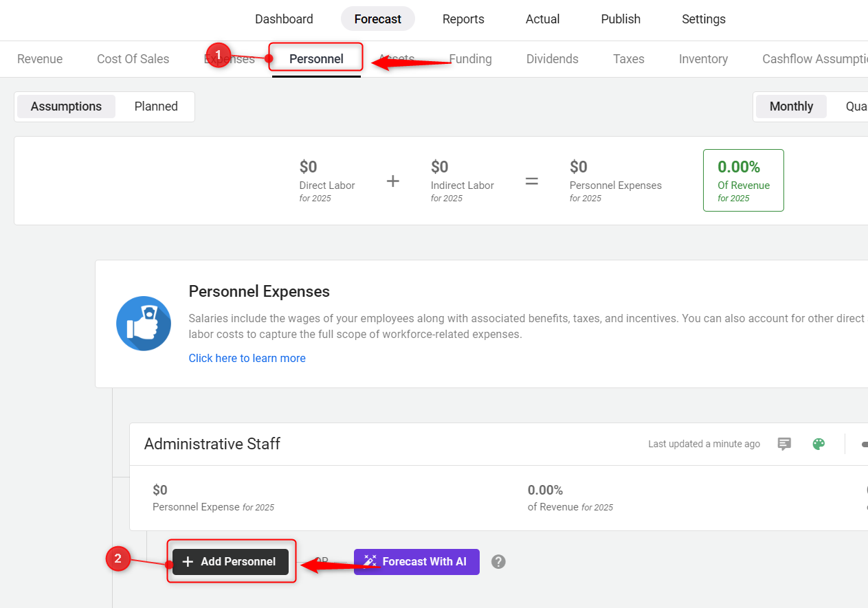The height and width of the screenshot is (608, 868).
Task: Click the Administrative Staff group title
Action: 212,444
